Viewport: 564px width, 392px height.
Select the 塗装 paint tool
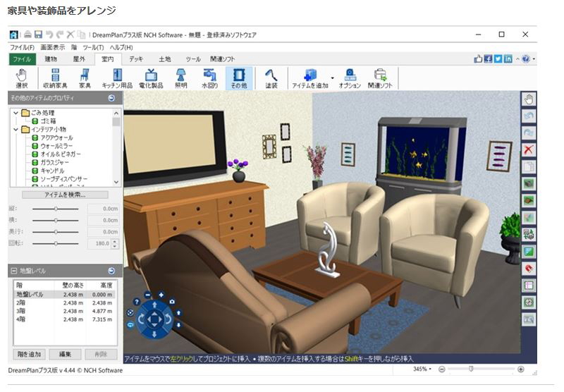pyautogui.click(x=271, y=78)
